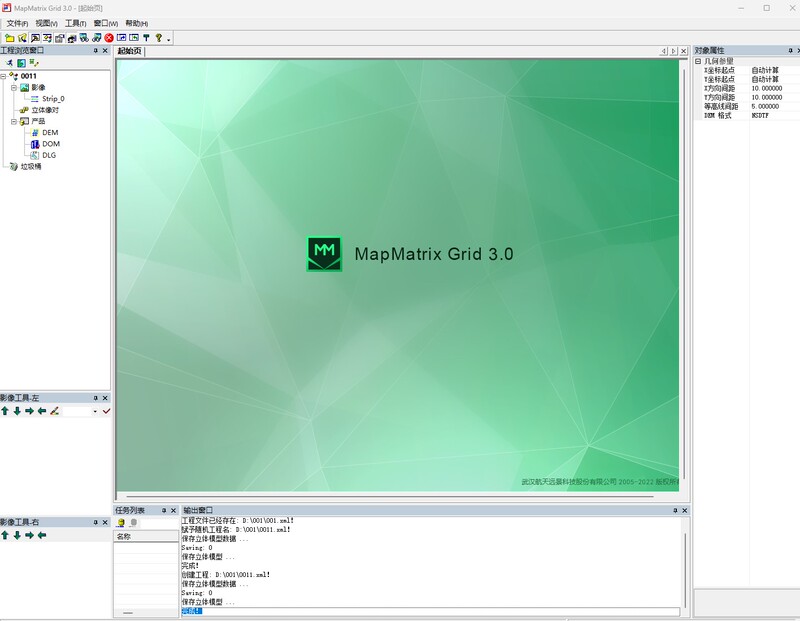Click the lock-shaped toolbar icon
This screenshot has height=621, width=800.
pos(60,38)
